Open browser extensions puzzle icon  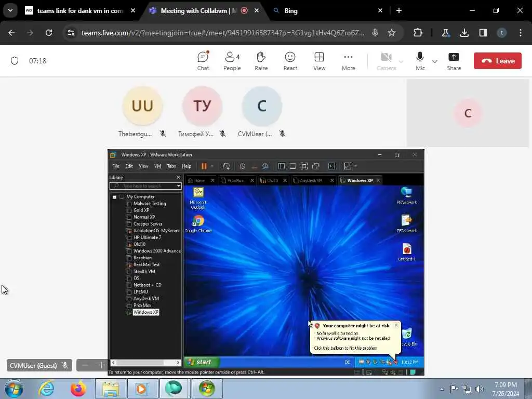[418, 33]
